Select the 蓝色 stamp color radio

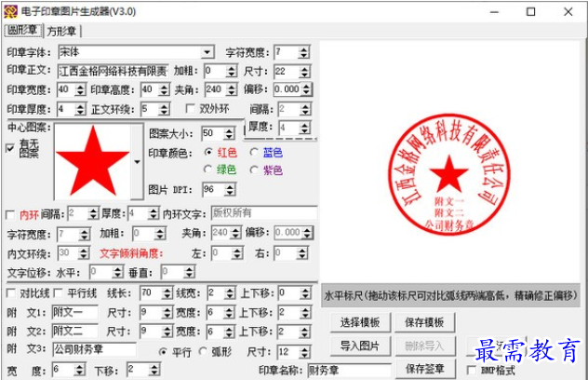(x=254, y=152)
